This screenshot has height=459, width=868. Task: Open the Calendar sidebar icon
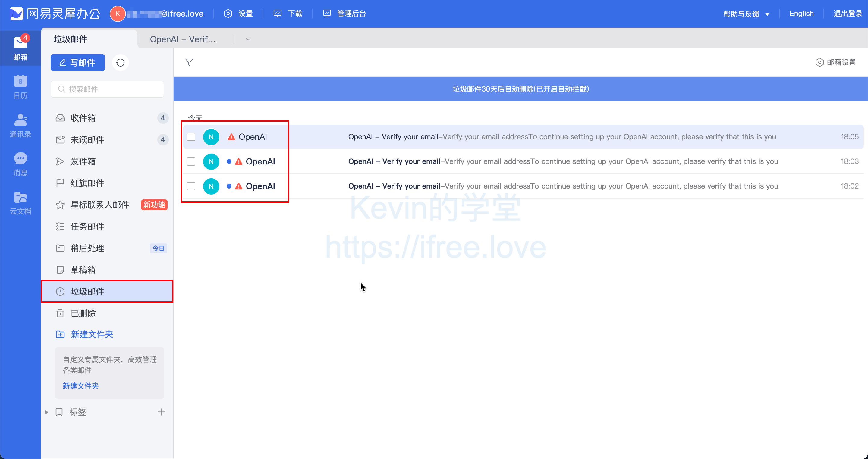pyautogui.click(x=20, y=86)
